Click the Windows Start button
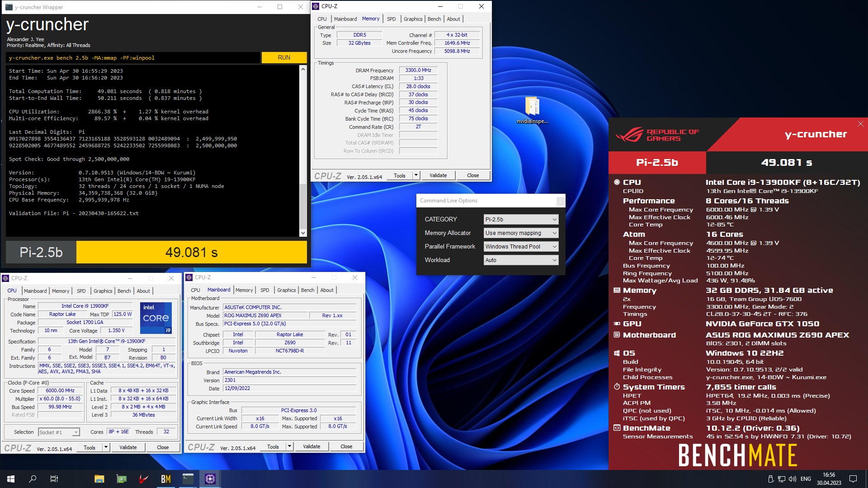This screenshot has width=868, height=488. point(11,479)
